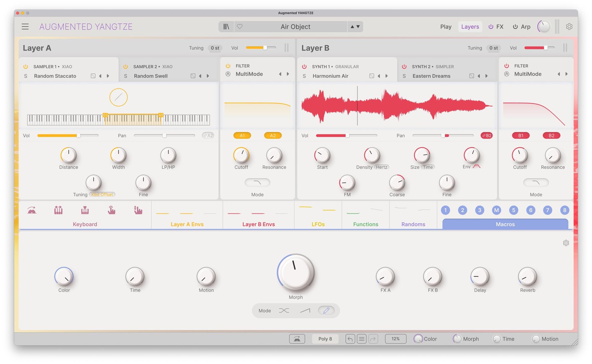
Task: Open macro panel settings gear icon
Action: coord(566,243)
